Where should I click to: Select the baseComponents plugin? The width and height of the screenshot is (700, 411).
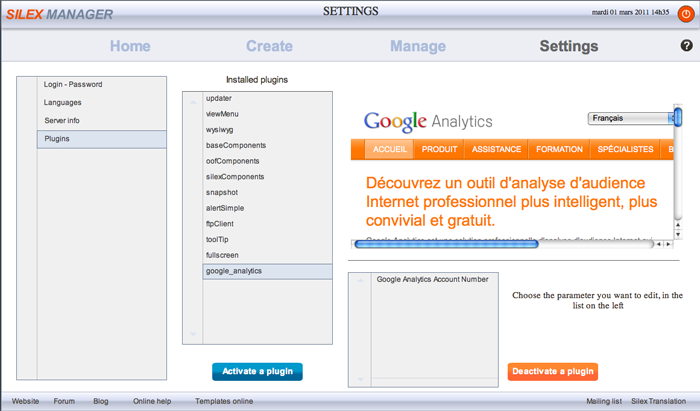pyautogui.click(x=267, y=145)
